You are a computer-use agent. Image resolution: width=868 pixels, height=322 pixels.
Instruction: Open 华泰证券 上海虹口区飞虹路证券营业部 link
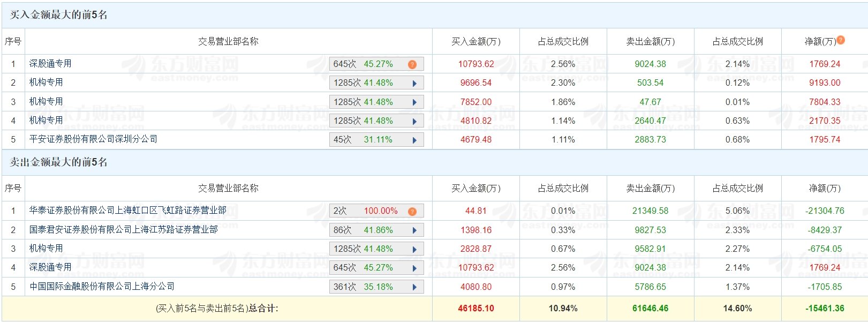pos(127,211)
